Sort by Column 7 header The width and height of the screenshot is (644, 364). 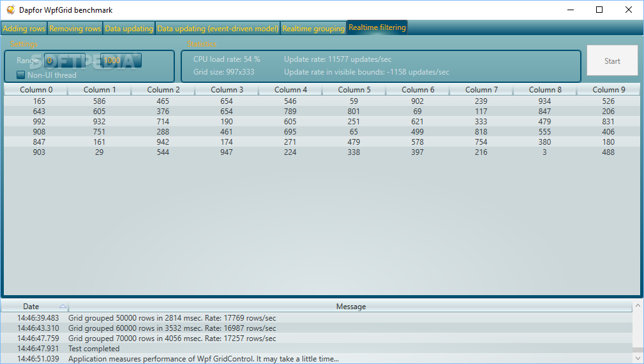click(481, 89)
